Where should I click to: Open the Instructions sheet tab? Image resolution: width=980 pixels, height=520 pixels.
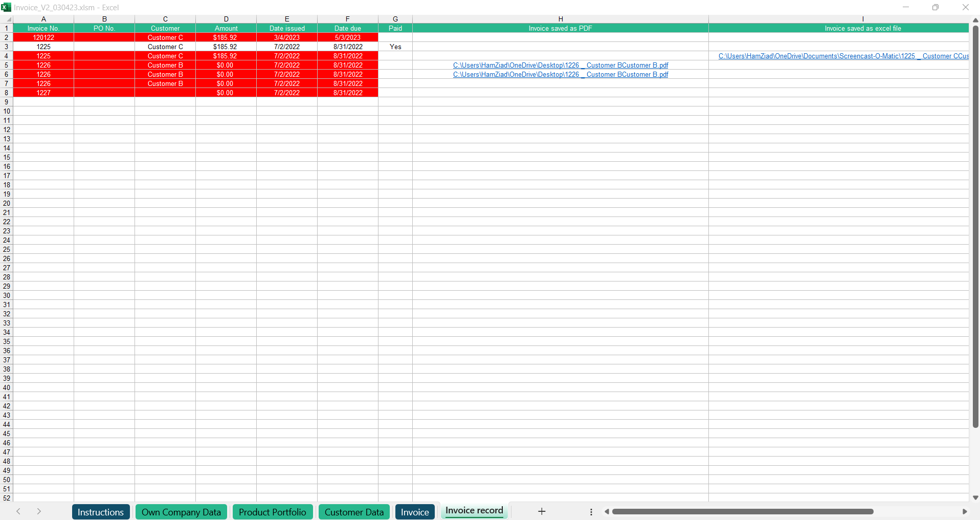101,512
